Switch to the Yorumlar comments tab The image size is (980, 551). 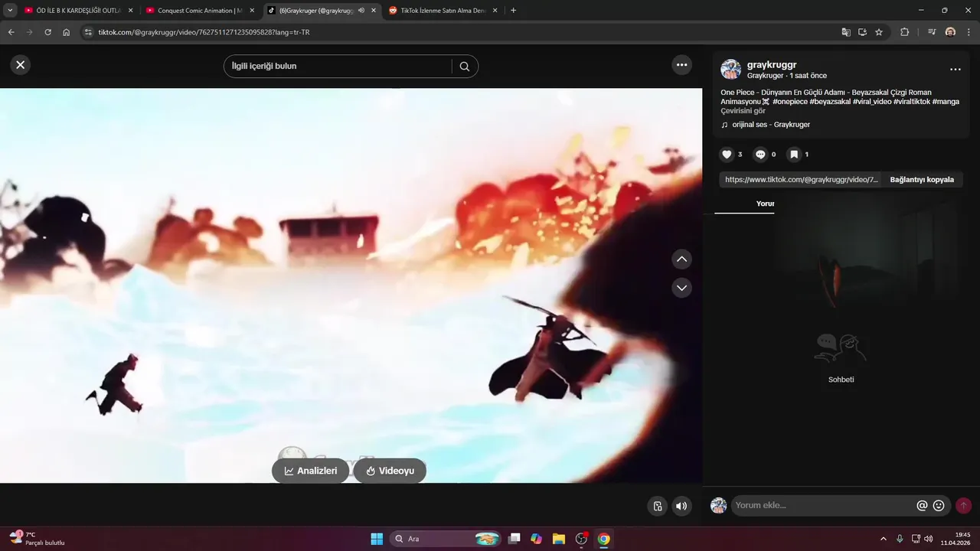tap(765, 204)
